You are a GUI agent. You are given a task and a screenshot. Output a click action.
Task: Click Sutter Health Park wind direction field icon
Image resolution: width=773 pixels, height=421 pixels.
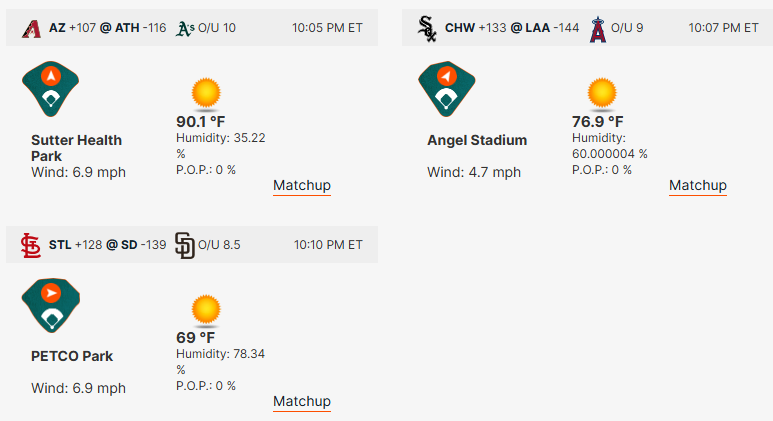(x=50, y=89)
